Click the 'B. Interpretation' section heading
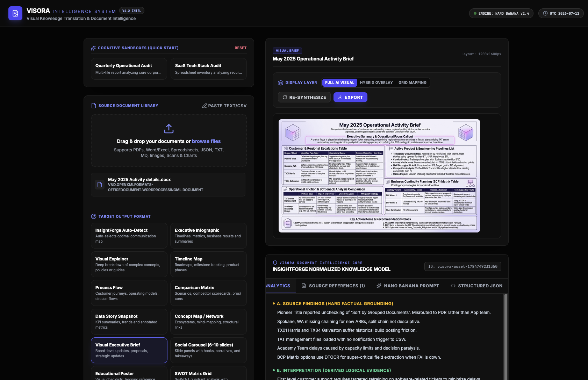This screenshot has height=380, width=588. 334,370
